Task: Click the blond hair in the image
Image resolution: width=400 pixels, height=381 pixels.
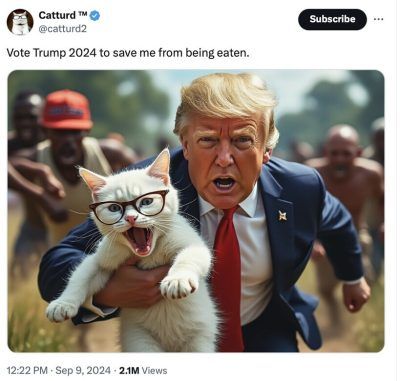Action: tap(227, 100)
